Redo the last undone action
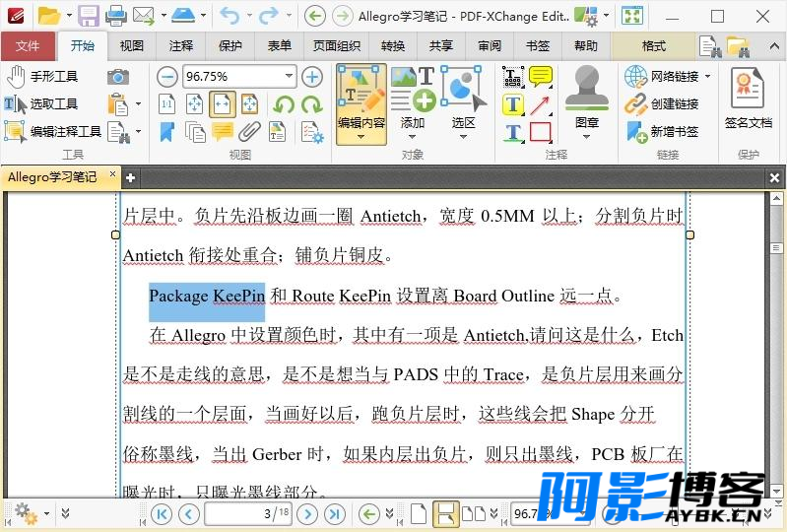The width and height of the screenshot is (787, 532). coord(269,16)
